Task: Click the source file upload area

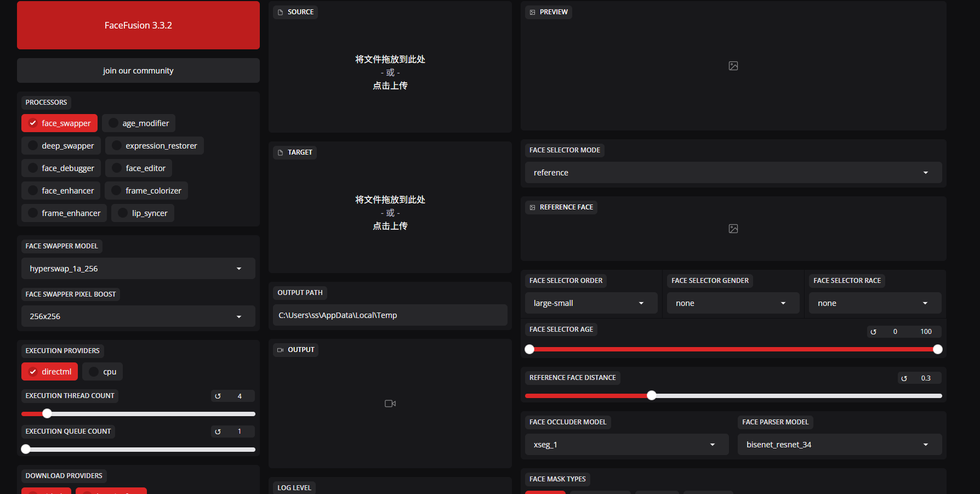Action: (x=390, y=72)
